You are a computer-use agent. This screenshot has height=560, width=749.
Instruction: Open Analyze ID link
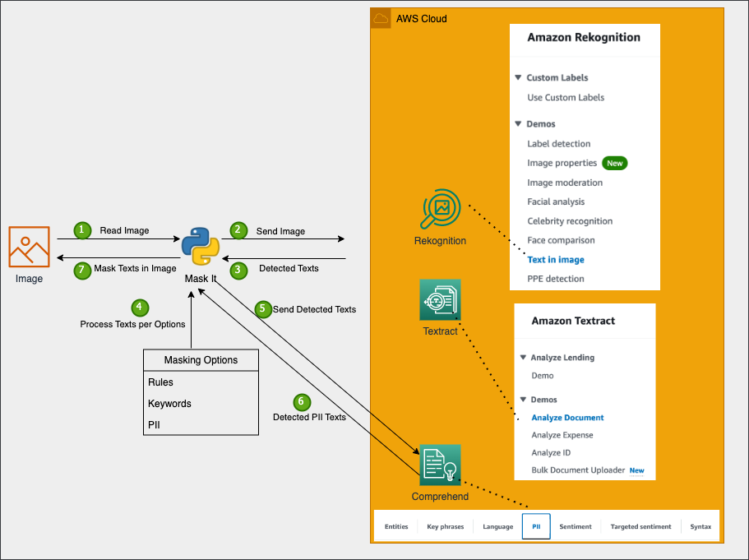551,452
